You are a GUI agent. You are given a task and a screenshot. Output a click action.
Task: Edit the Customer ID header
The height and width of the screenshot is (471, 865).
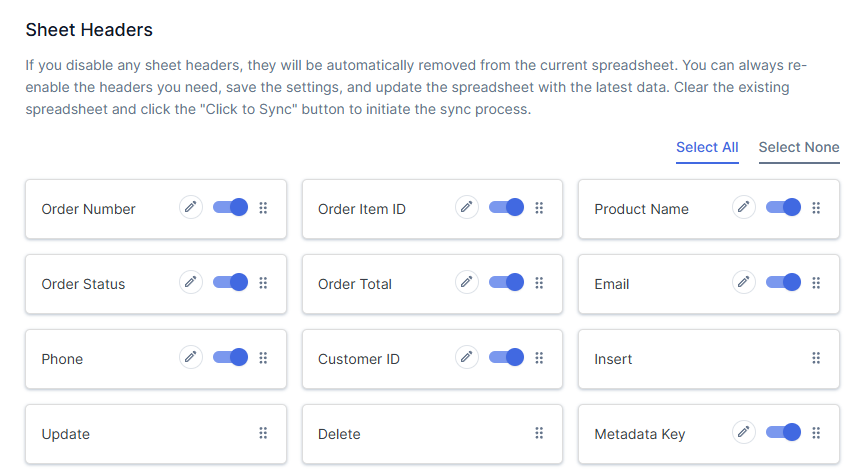click(x=467, y=357)
